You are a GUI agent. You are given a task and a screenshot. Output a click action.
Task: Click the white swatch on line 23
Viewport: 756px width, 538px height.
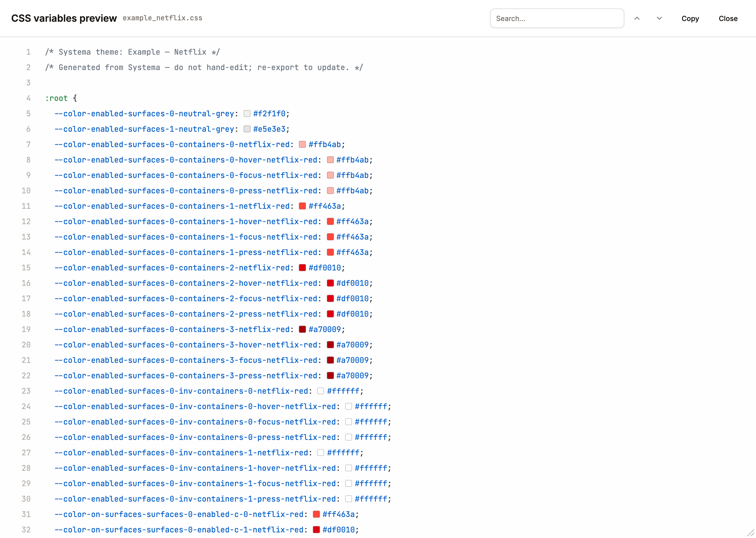point(321,391)
